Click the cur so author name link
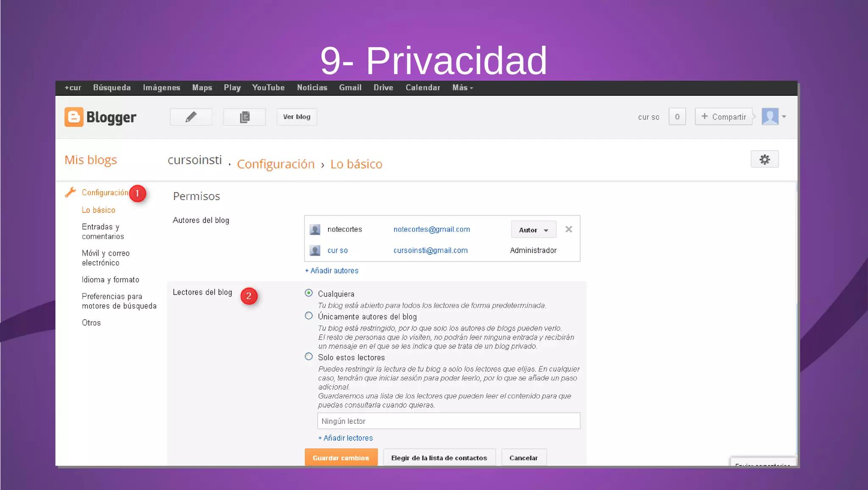This screenshot has width=868, height=490. point(338,251)
